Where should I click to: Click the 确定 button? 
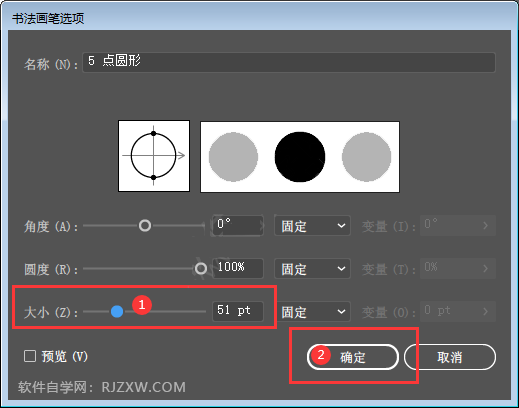pos(353,357)
